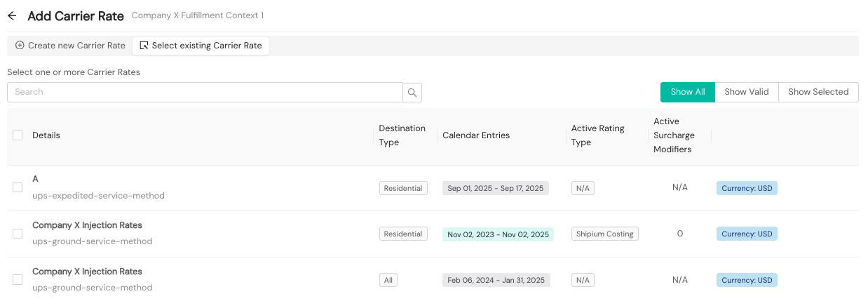Viewport: 868px width, 301px height.
Task: Click the green Nov 02, 2023 date badge
Action: [498, 234]
